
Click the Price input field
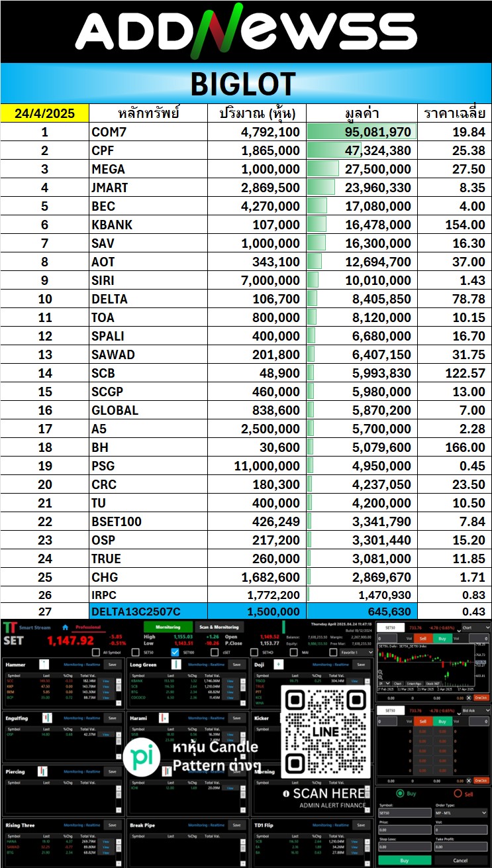405,830
